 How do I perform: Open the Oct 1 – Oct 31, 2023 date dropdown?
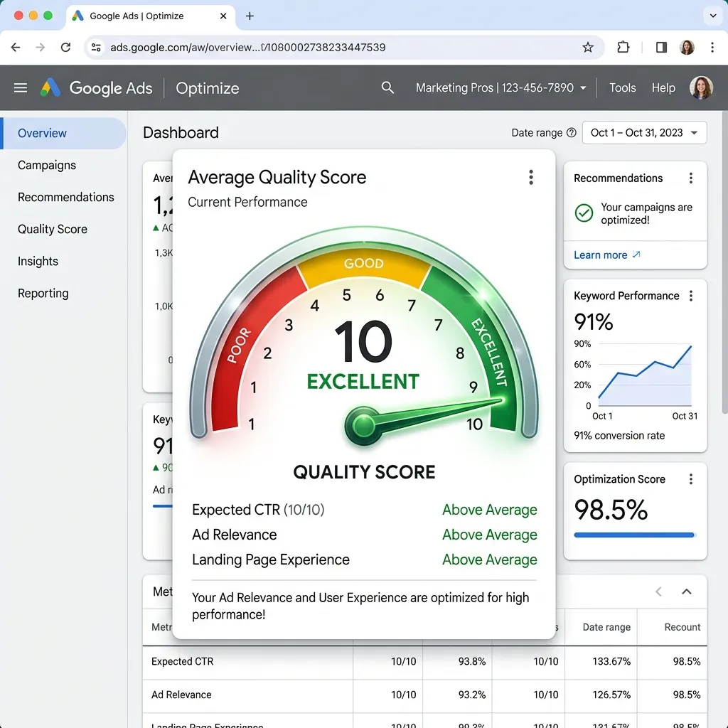click(644, 133)
